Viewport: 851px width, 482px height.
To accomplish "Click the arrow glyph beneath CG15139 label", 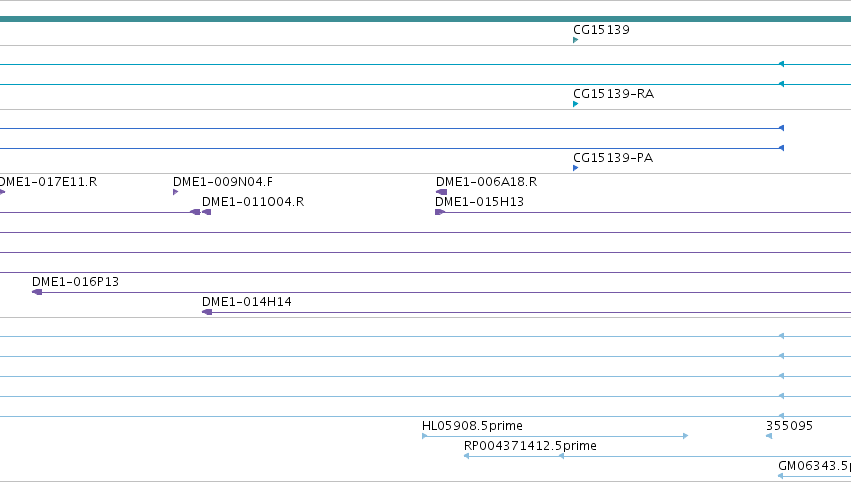I will click(575, 40).
